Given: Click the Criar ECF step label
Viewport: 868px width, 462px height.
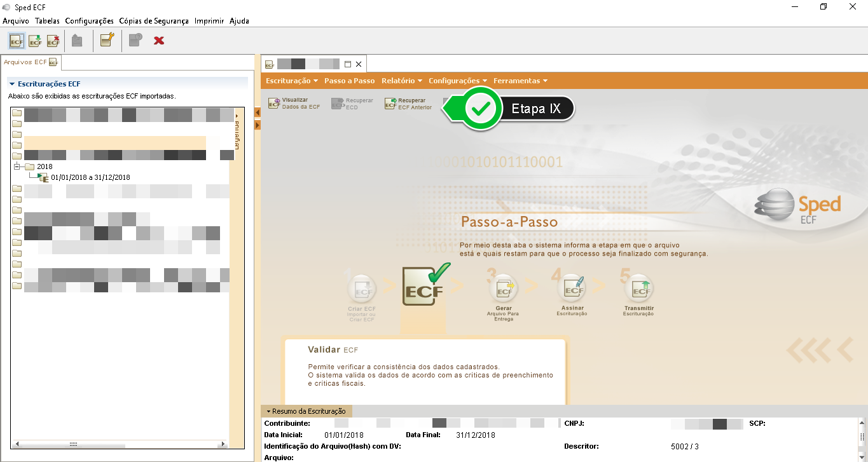Looking at the screenshot, I should 362,313.
